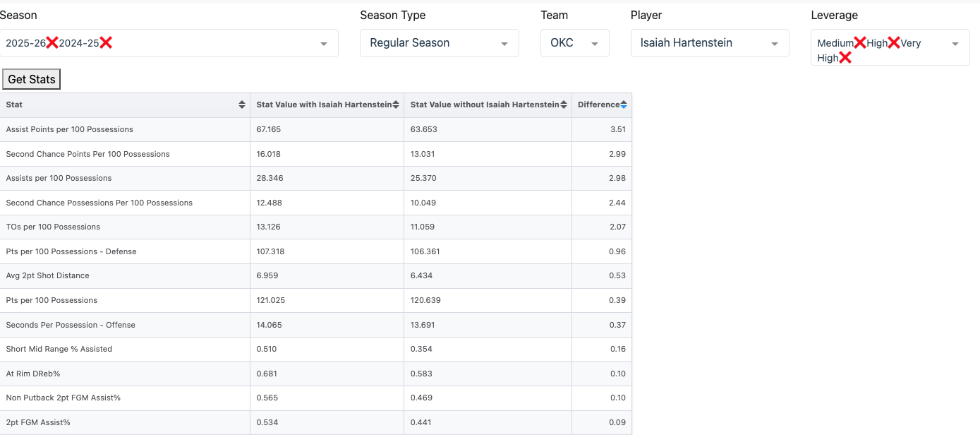Sort by Stat Value without Isaiah Hartenstein
The image size is (980, 435).
tap(564, 105)
